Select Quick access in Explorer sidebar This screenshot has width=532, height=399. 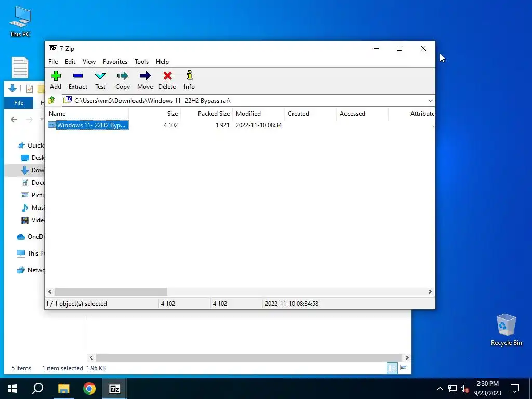pos(31,145)
